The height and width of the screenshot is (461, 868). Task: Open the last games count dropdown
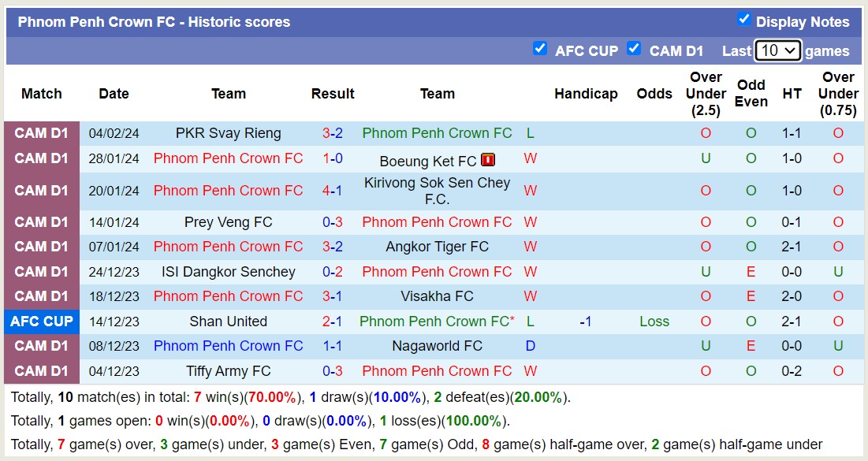click(x=778, y=50)
